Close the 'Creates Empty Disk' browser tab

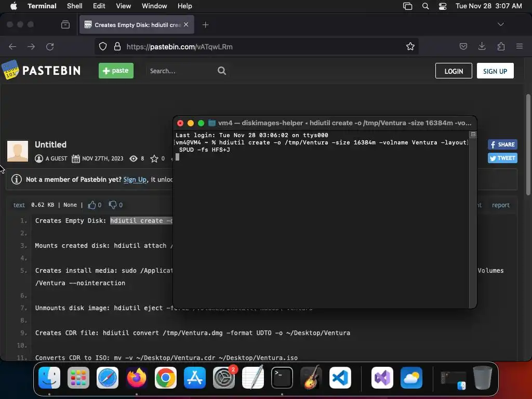click(186, 24)
